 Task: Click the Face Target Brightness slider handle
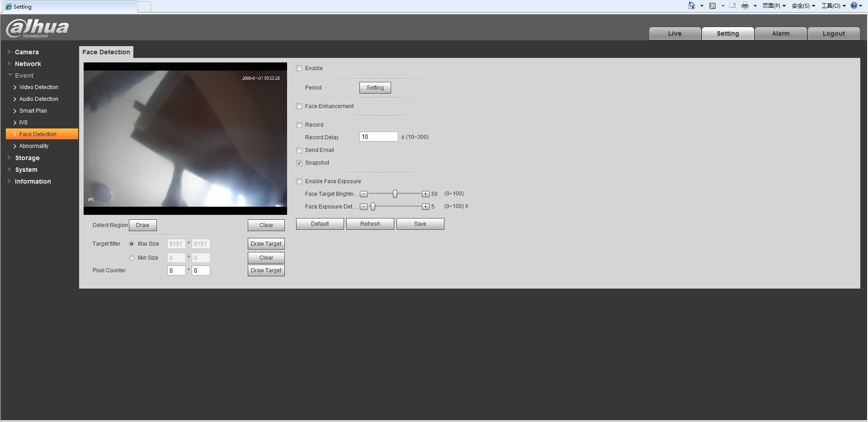pyautogui.click(x=395, y=194)
